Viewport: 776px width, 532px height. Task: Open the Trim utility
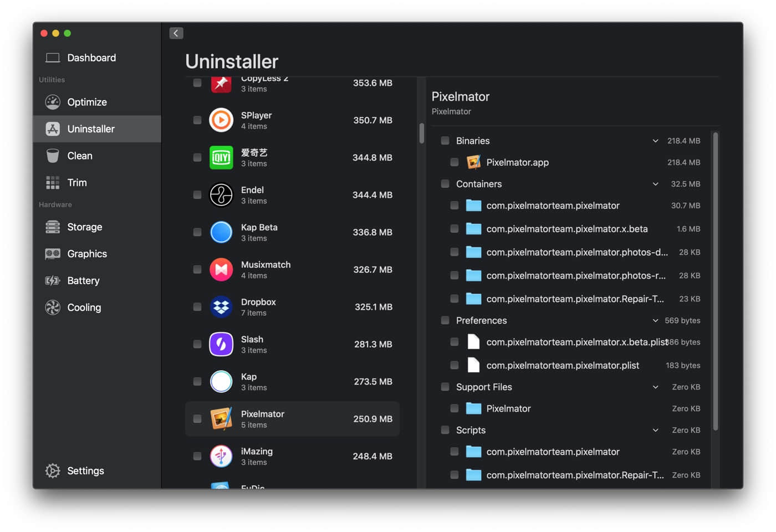tap(97, 183)
